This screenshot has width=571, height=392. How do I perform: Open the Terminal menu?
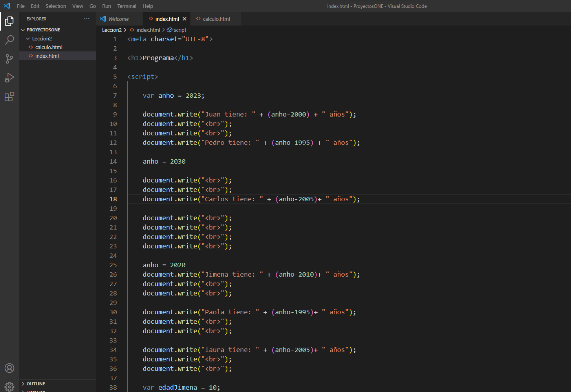click(127, 6)
